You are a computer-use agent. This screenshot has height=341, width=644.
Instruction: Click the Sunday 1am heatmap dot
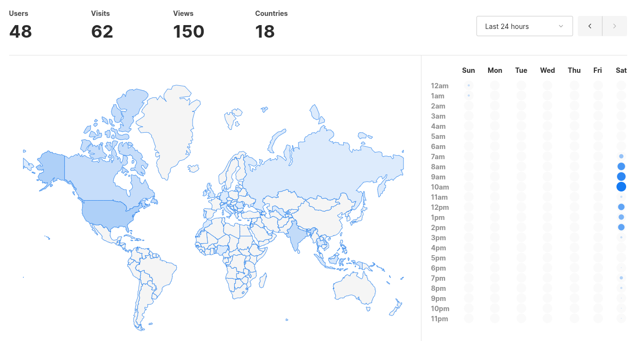pyautogui.click(x=469, y=95)
